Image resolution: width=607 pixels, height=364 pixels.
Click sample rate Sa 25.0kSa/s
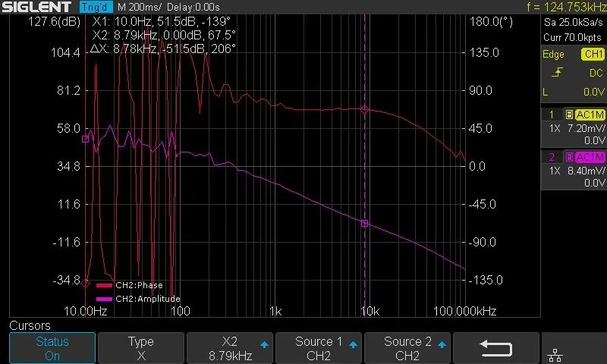573,23
